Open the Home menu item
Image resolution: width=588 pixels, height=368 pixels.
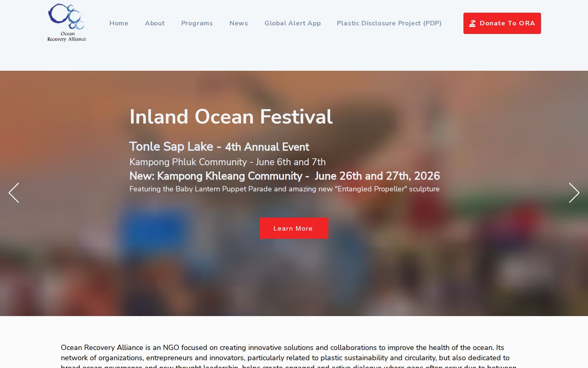tap(119, 23)
